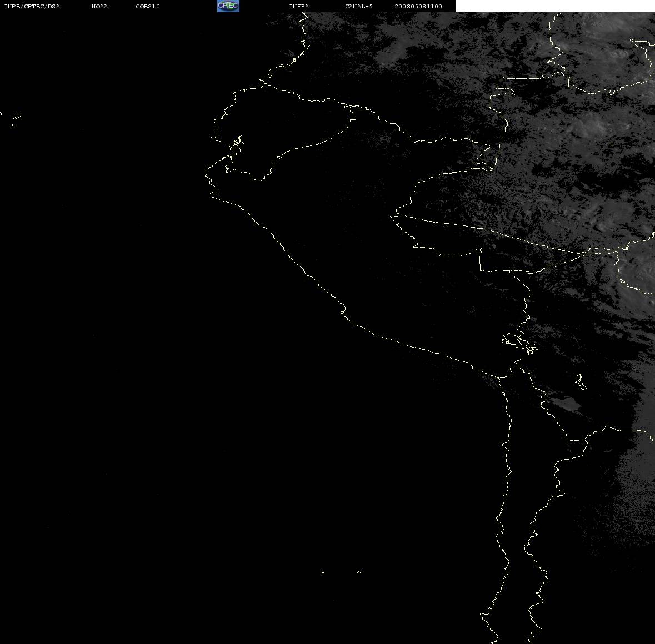Click the gray salt flat patch in southwest Bolivia
The image size is (655, 644).
[x=565, y=402]
